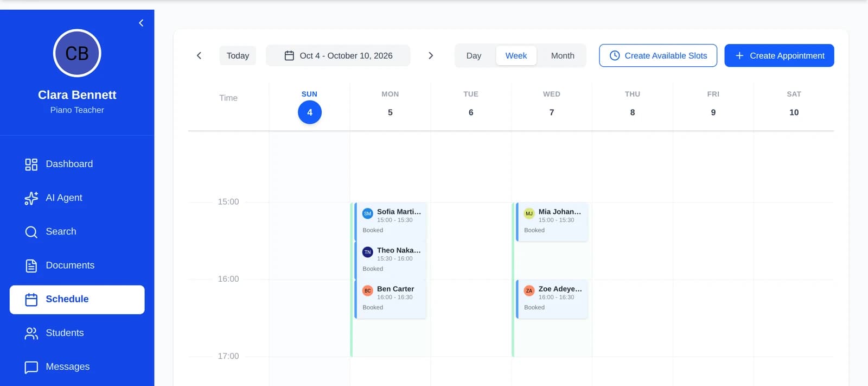Open Theo Naka 15:30 appointment

391,260
